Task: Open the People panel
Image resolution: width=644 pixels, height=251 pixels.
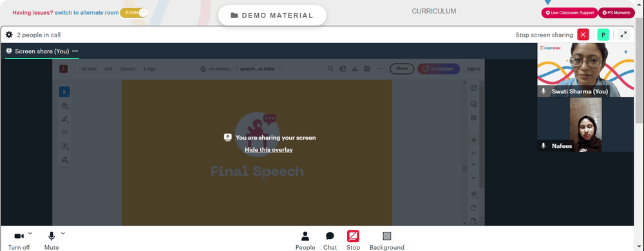Action: pos(305,241)
